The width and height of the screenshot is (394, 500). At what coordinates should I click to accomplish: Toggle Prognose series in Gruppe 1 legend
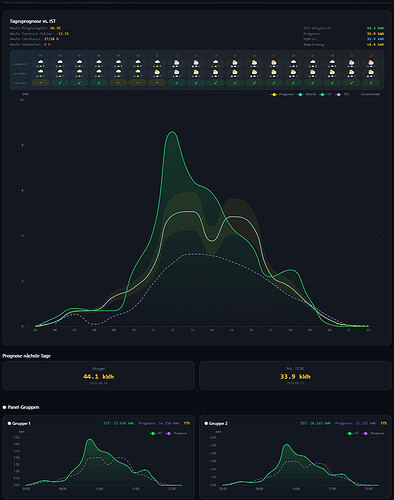click(x=176, y=433)
